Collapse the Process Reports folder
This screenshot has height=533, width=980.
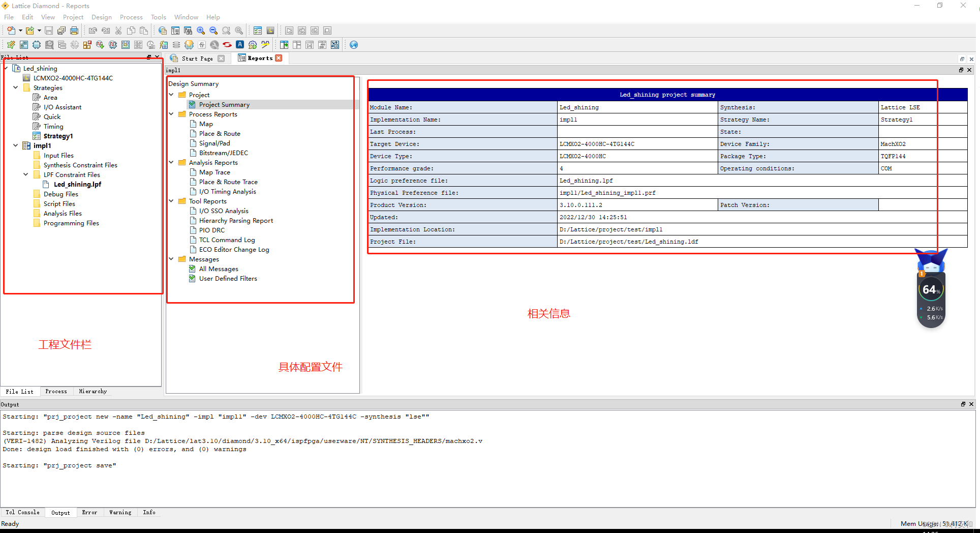click(x=171, y=114)
